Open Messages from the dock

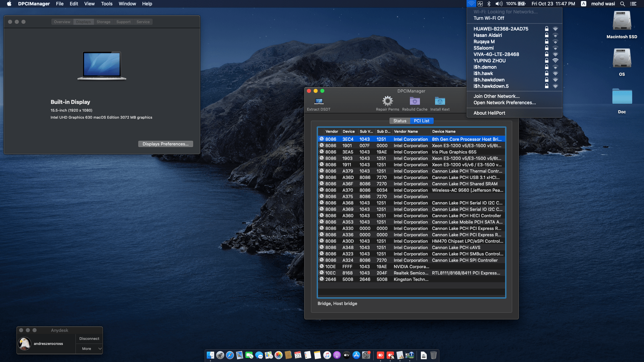[x=259, y=355]
